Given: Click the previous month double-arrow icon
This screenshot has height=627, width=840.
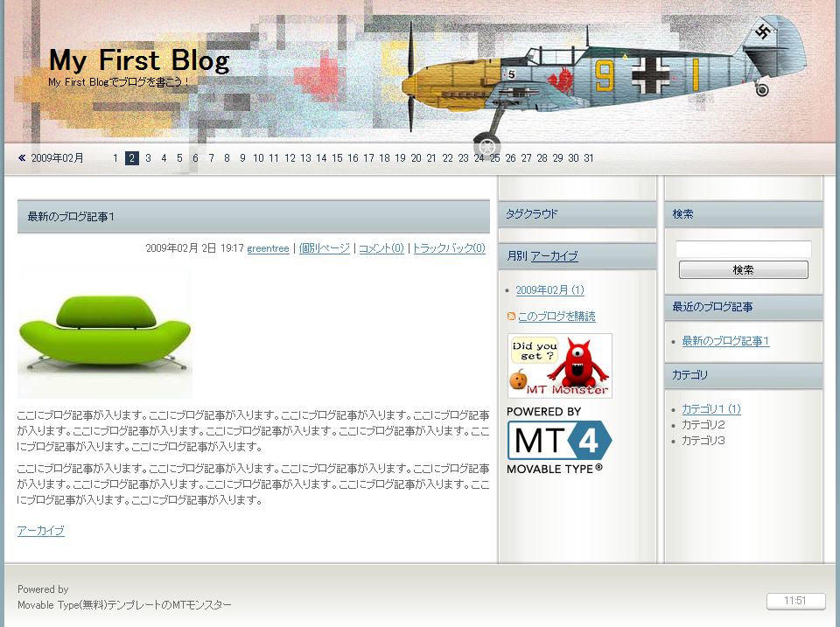Looking at the screenshot, I should coord(22,158).
